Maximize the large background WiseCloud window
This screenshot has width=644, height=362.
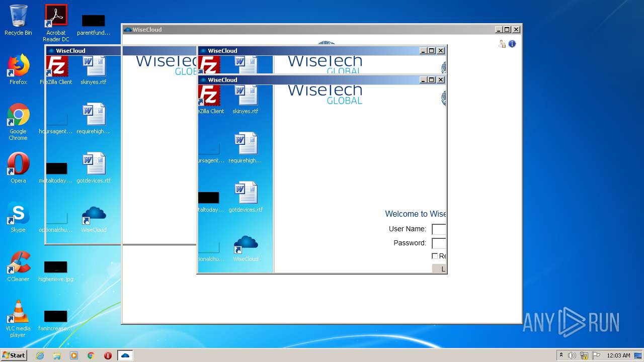pos(507,30)
